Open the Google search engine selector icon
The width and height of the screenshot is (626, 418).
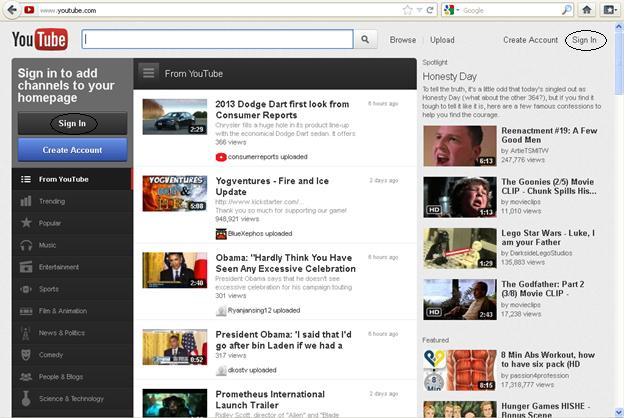(449, 10)
